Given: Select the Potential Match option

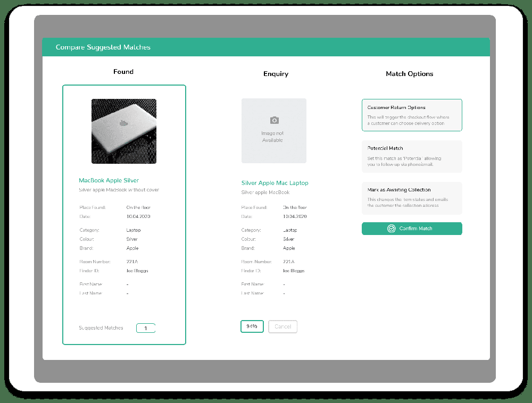Looking at the screenshot, I should click(412, 157).
